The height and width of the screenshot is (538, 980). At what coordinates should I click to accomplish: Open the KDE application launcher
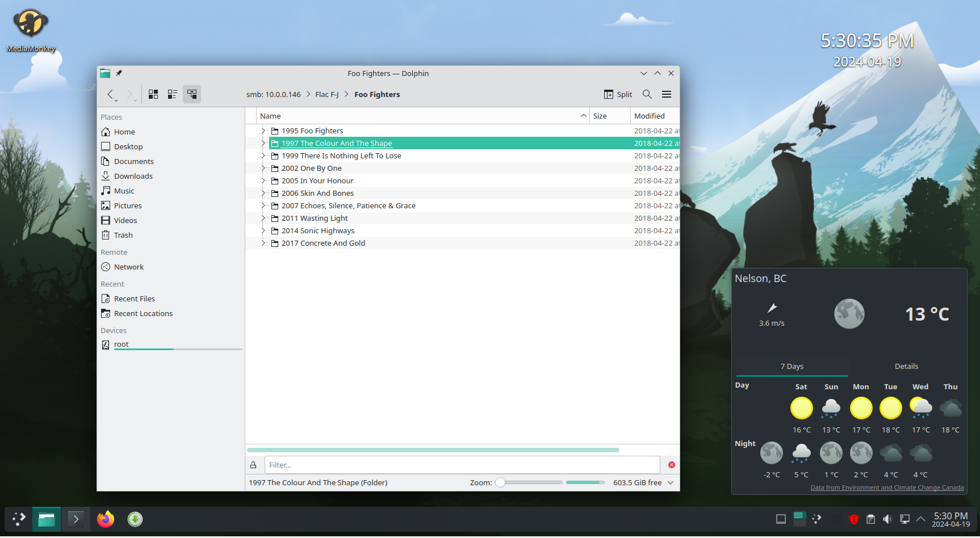point(19,519)
